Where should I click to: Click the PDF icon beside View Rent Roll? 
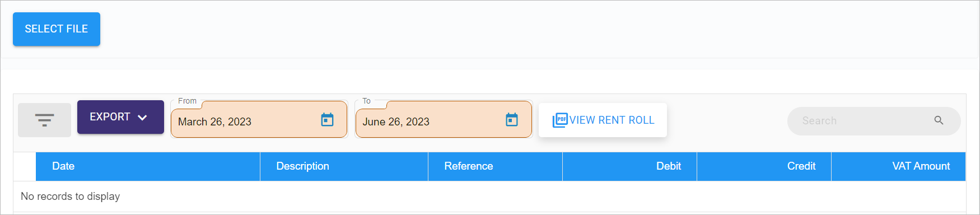pos(559,120)
